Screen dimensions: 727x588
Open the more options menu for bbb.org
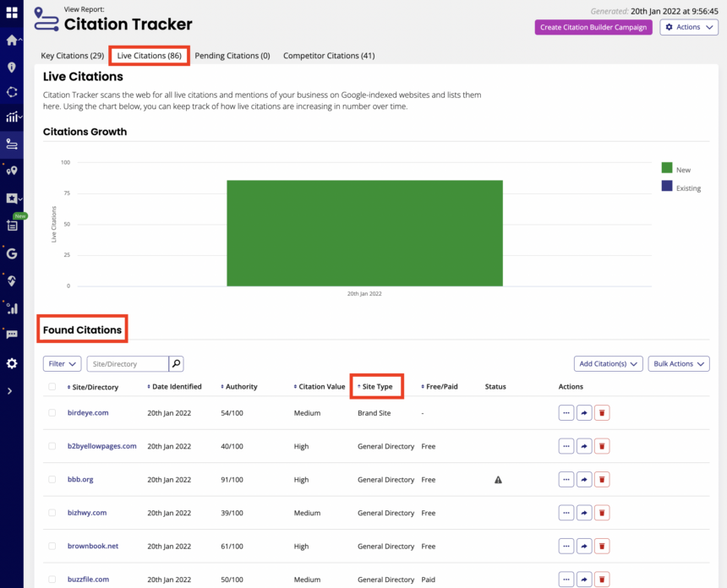(566, 479)
